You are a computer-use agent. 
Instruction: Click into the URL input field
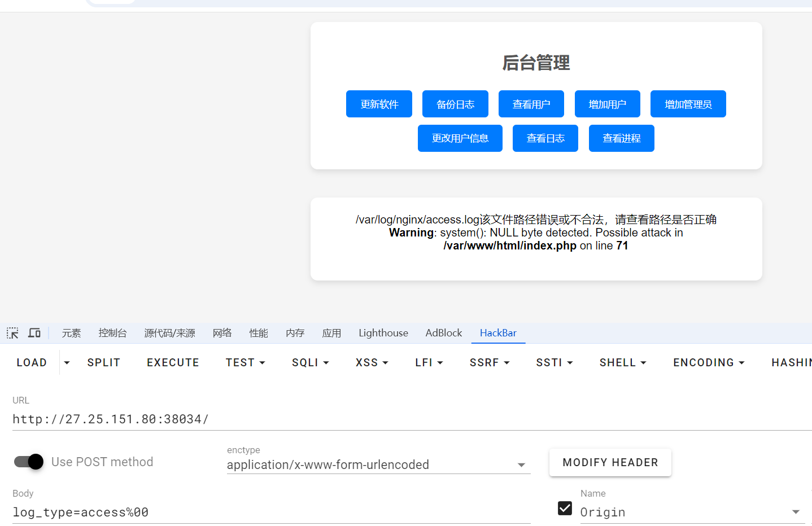coord(395,419)
